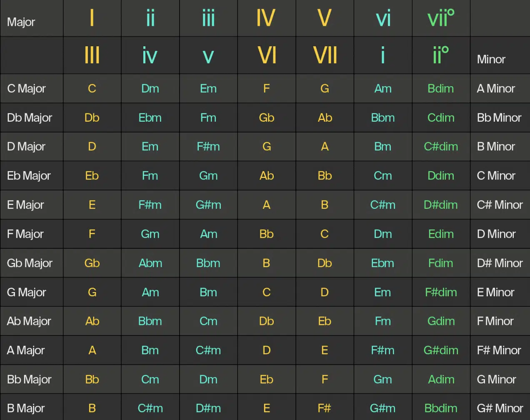Pick the "F Major" row label
This screenshot has width=530, height=420.
point(25,234)
